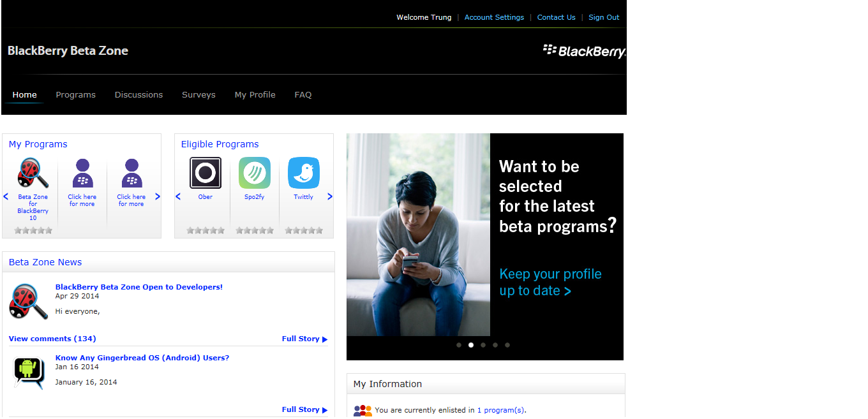
Task: Open the BlackBerry Beta Zone Open to Developers story
Action: pyautogui.click(x=139, y=287)
